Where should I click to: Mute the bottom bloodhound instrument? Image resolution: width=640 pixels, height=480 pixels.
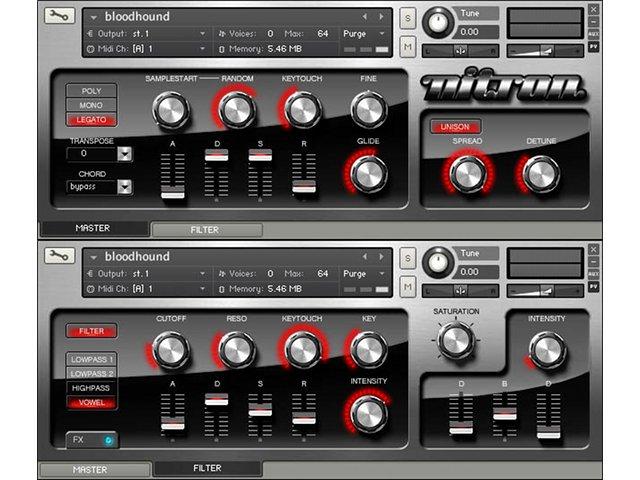point(407,287)
